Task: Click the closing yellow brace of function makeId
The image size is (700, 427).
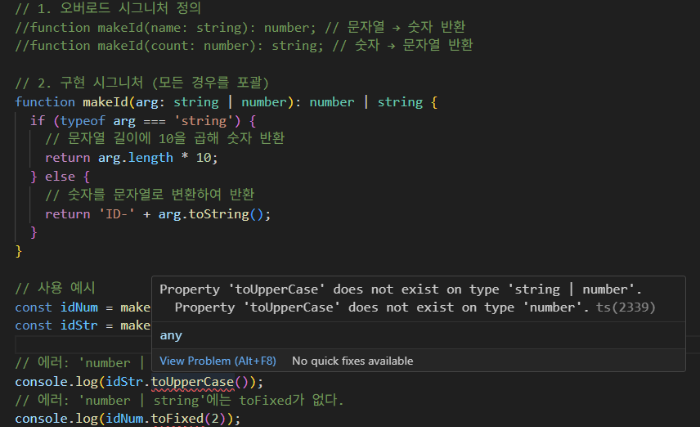Action: point(18,251)
